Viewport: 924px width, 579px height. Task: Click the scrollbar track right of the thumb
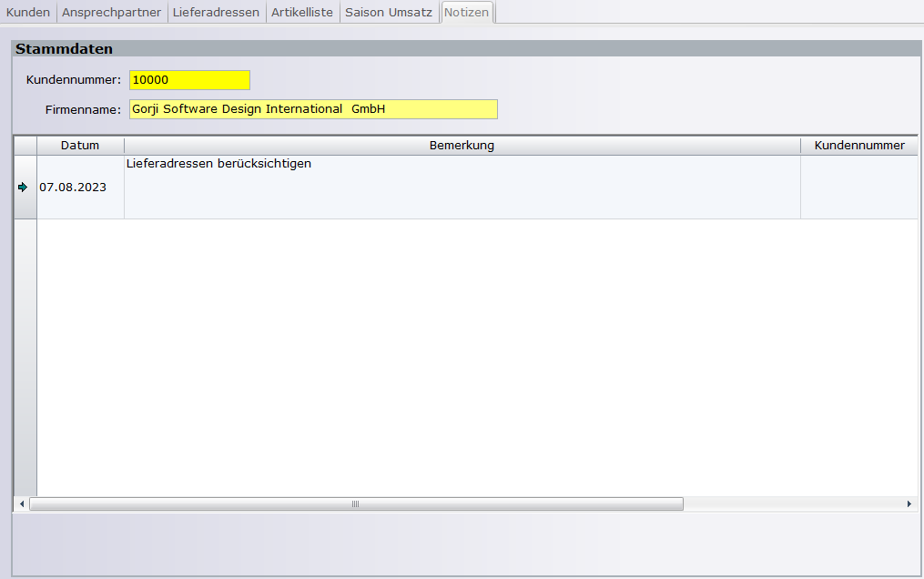(x=792, y=503)
